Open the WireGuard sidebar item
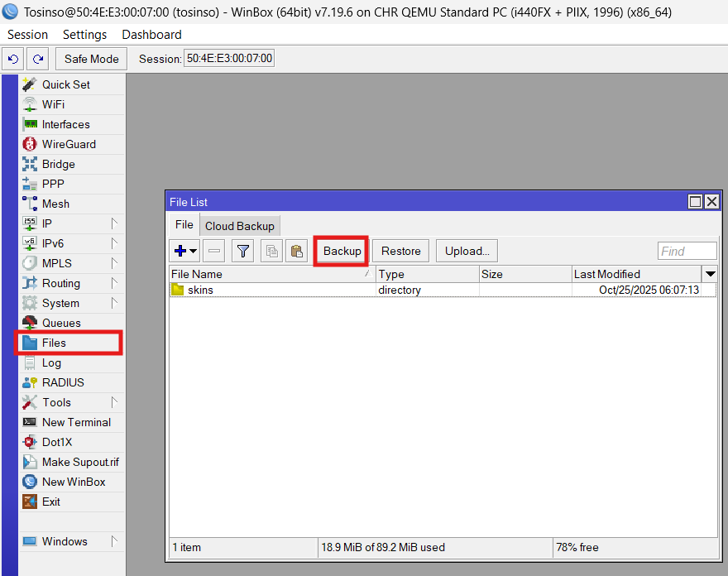This screenshot has width=728, height=576. point(69,144)
